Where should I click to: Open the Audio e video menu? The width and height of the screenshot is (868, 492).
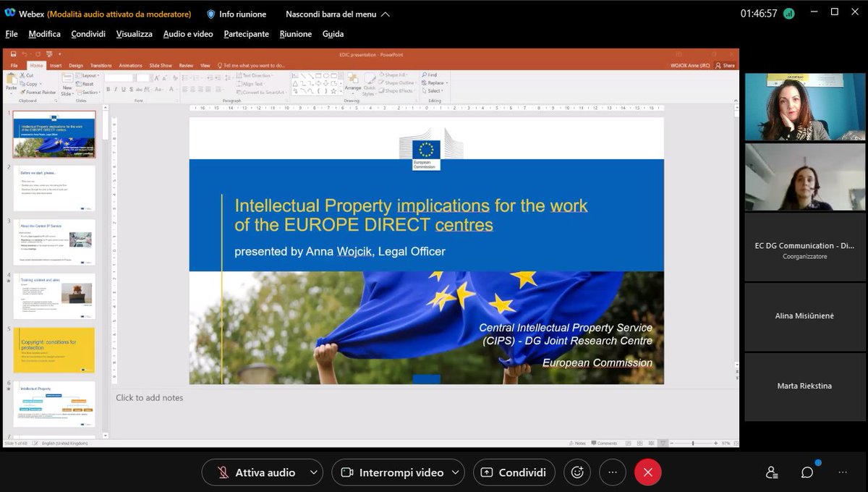[x=188, y=34]
